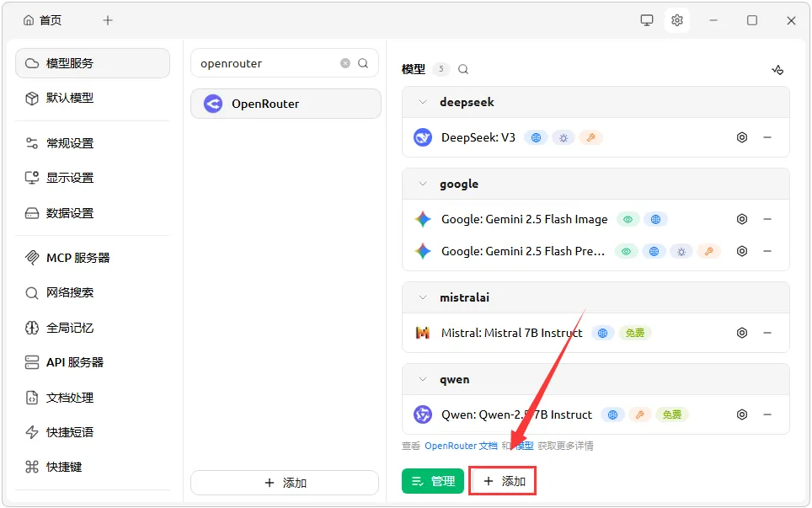This screenshot has height=508, width=812.
Task: Click the reasoning tag on DeepSeek: V3
Action: coord(564,138)
